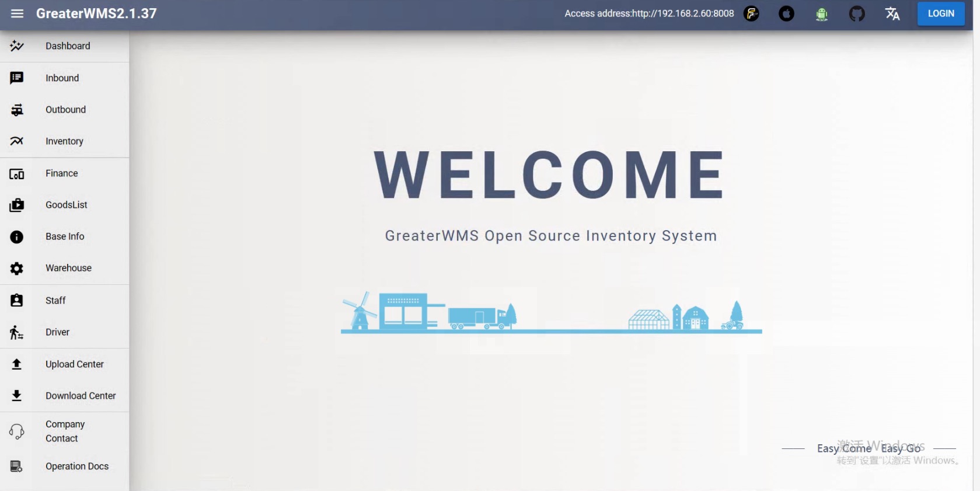The height and width of the screenshot is (491, 980).
Task: Click the Download Center arrow icon
Action: tap(17, 396)
